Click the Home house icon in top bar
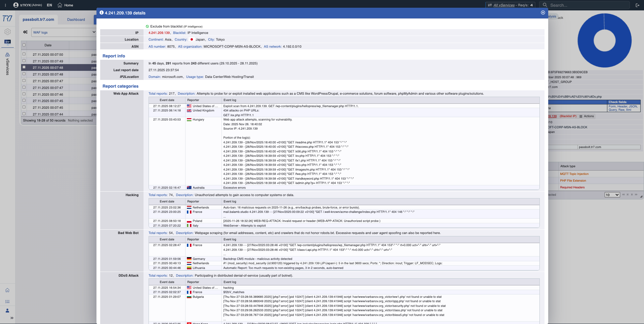644x324 pixels. (x=60, y=5)
